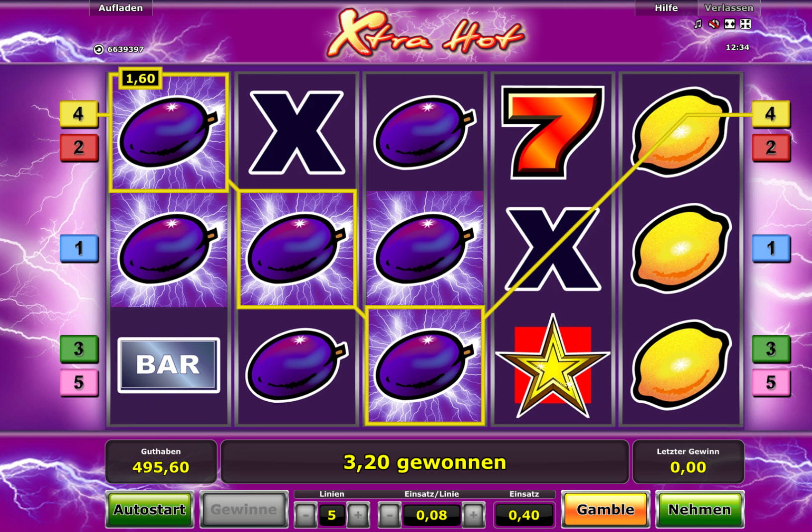Toggle the music note icon
812x532 pixels.
(x=698, y=24)
